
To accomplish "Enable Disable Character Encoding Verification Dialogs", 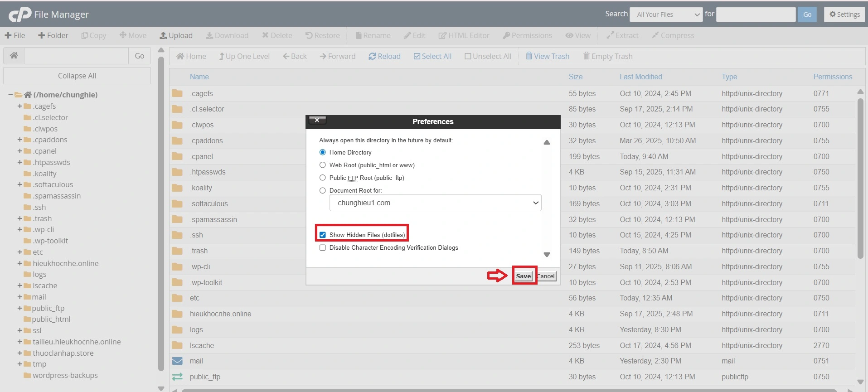I will click(x=323, y=247).
